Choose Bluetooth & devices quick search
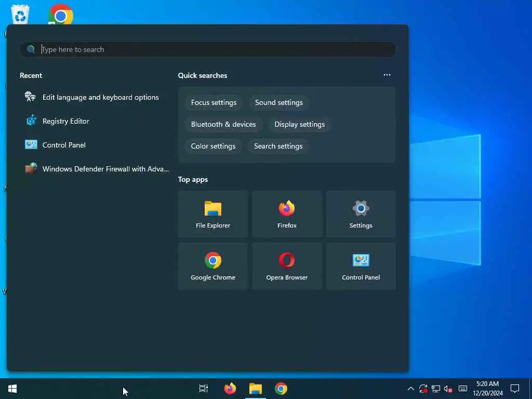 (223, 125)
